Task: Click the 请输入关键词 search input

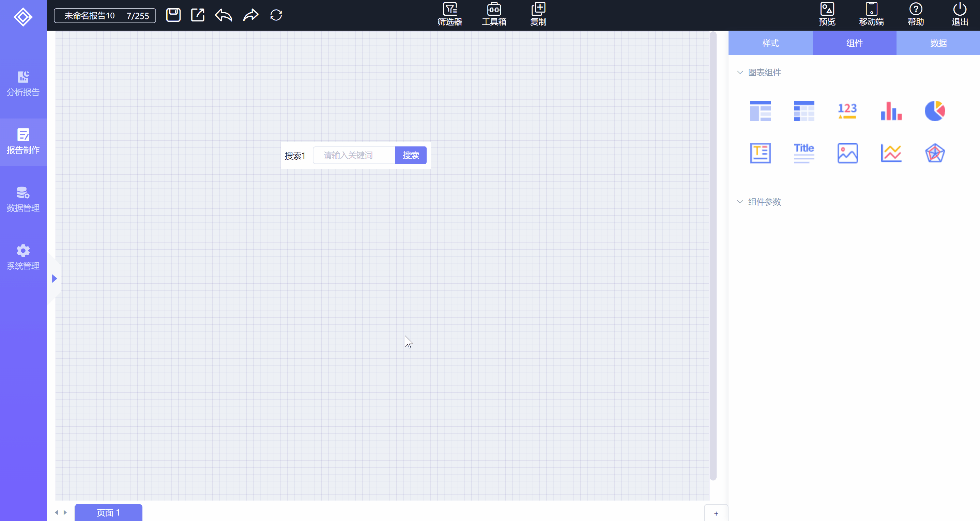Action: click(354, 155)
